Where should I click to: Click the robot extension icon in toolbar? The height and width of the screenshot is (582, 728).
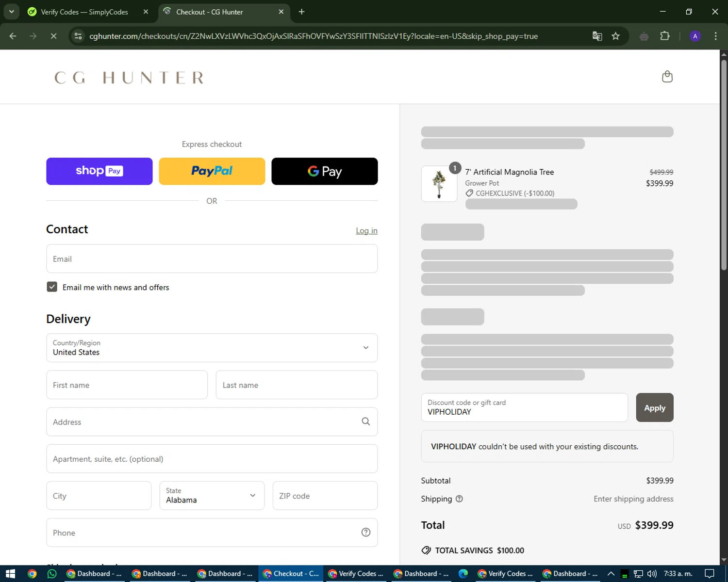[644, 36]
